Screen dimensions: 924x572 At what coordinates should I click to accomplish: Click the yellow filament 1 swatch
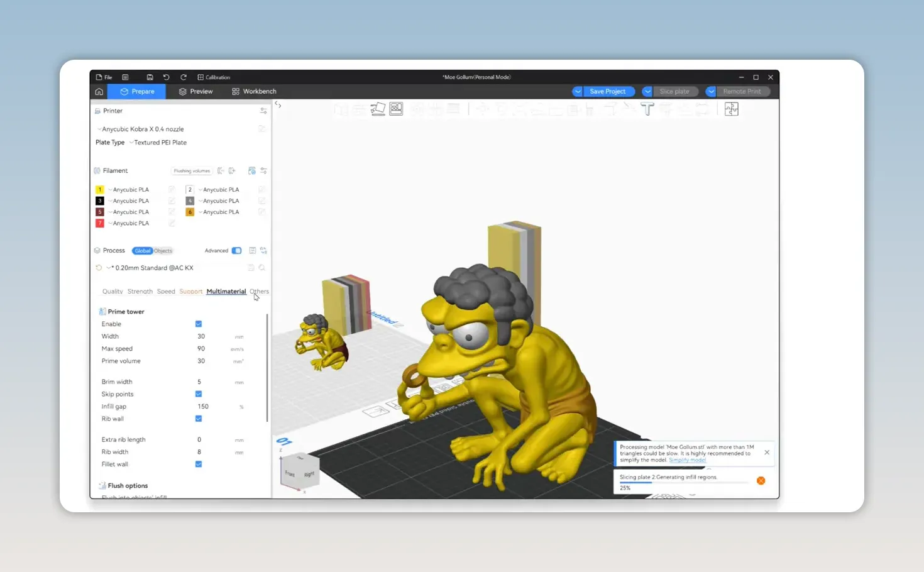(x=99, y=190)
